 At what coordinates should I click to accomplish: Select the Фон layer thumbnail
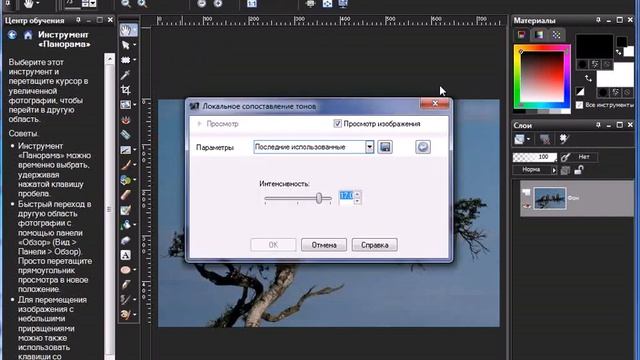coord(549,198)
